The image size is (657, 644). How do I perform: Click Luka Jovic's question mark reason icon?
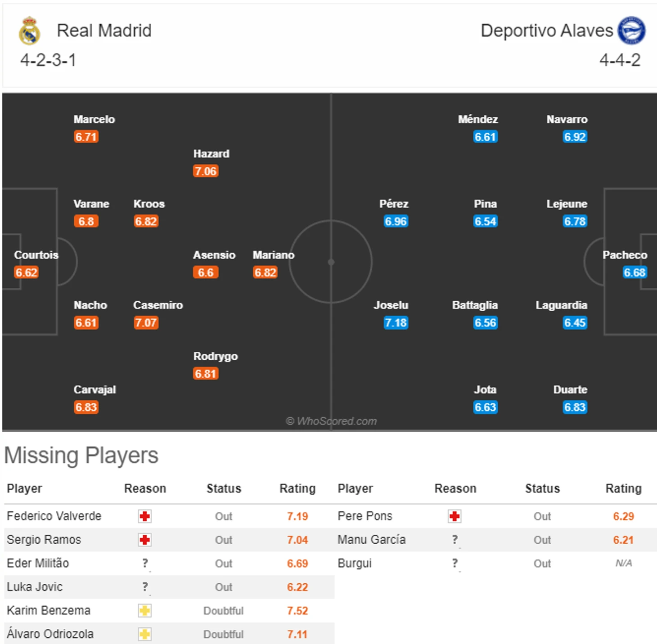click(145, 587)
